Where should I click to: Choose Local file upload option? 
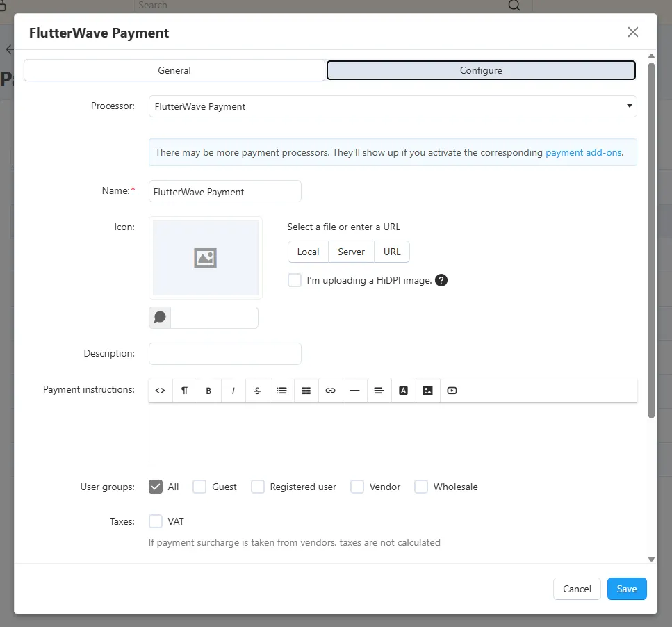308,252
